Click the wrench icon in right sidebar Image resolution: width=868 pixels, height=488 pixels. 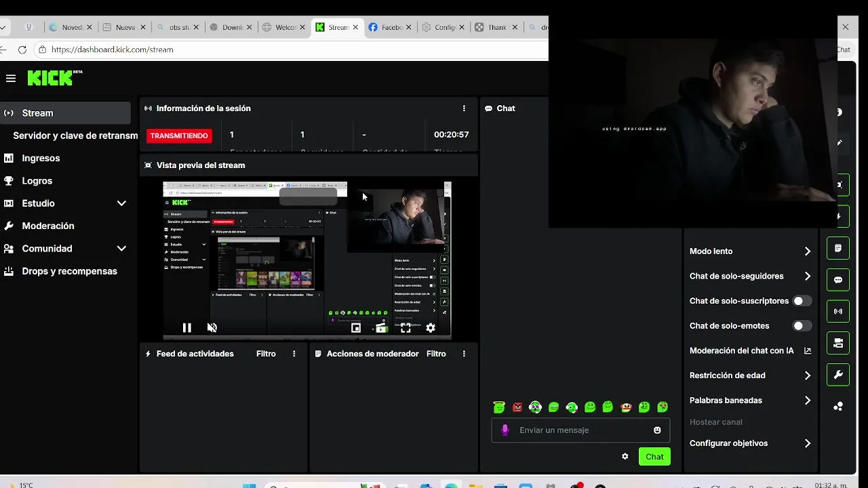point(838,375)
